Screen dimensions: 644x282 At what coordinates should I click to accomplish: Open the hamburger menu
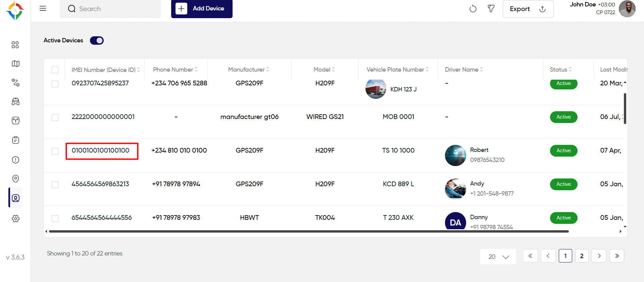[x=43, y=8]
